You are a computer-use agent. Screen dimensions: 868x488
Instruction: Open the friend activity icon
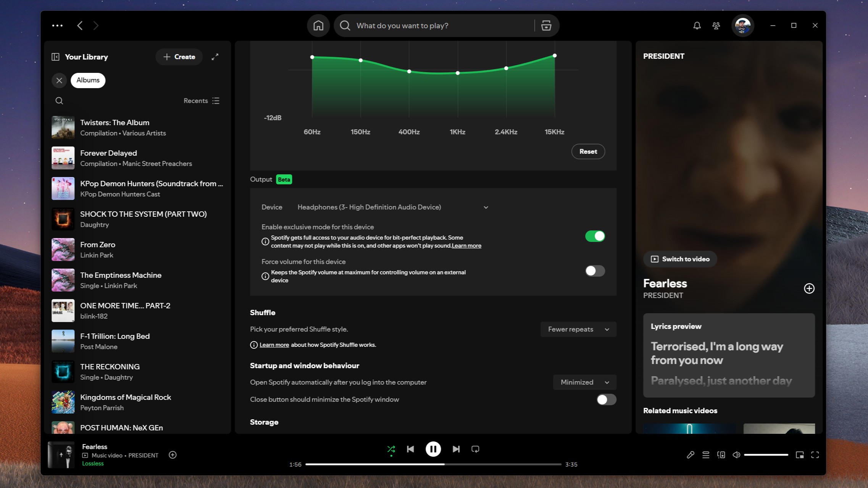click(716, 26)
